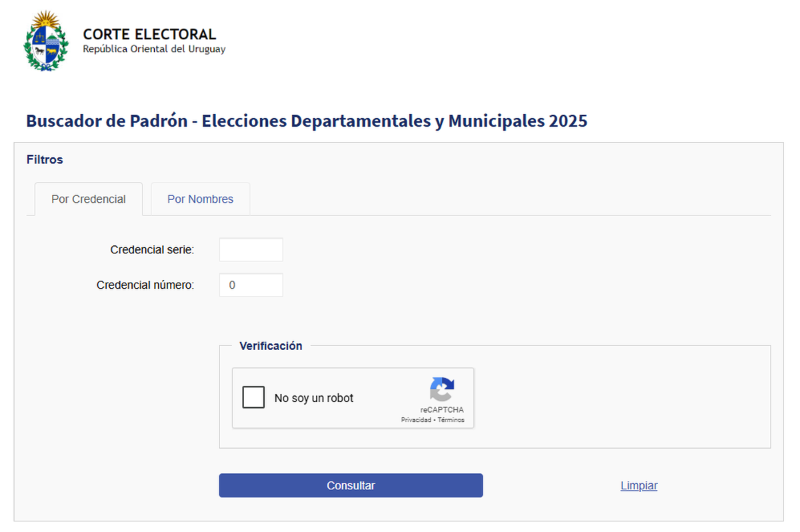Click the Limpiar link
Screen dimensions: 800x532
pyautogui.click(x=639, y=485)
